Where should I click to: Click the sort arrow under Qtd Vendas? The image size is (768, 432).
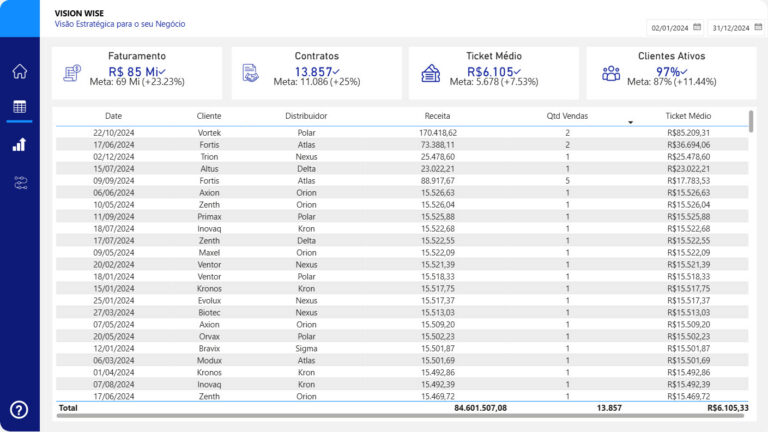(630, 122)
